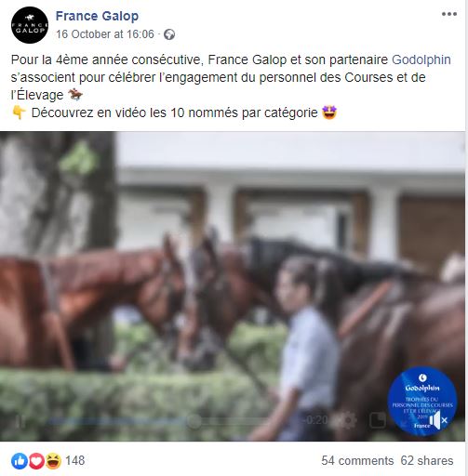The height and width of the screenshot is (476, 468).
Task: Open the post options three-dot menu
Action: [x=449, y=14]
